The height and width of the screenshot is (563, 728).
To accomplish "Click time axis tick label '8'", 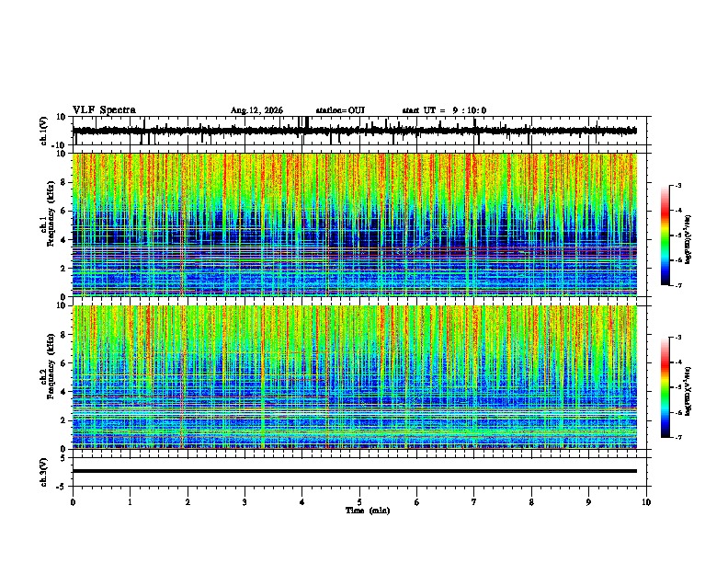I will pos(531,502).
